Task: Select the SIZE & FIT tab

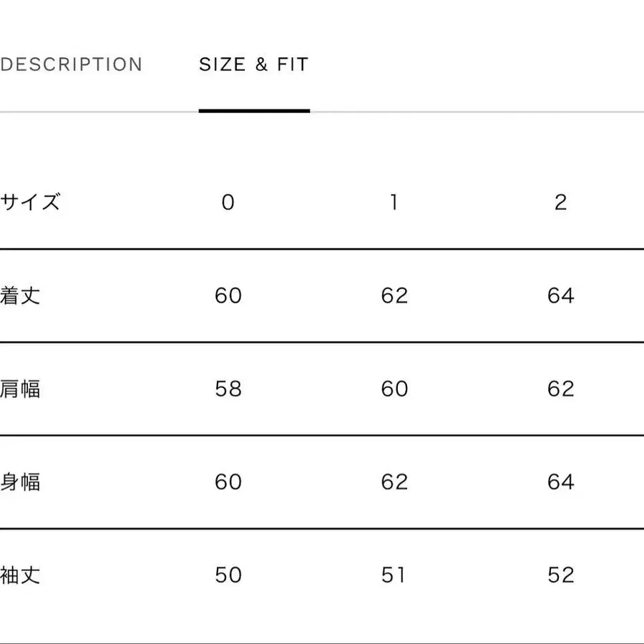Action: pyautogui.click(x=254, y=64)
